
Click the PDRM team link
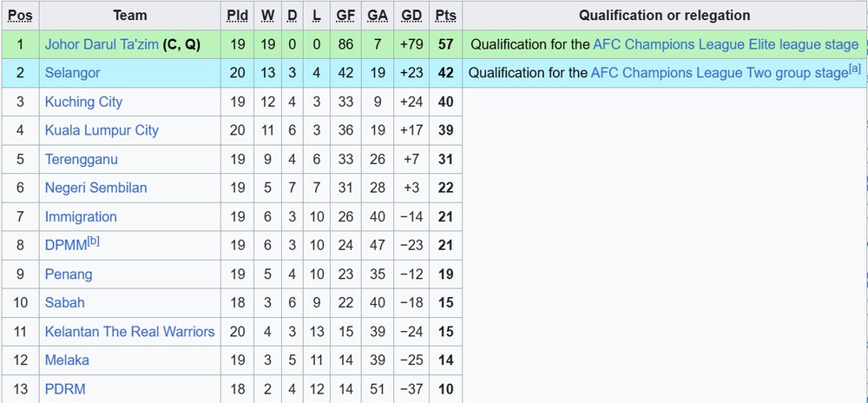(x=65, y=388)
